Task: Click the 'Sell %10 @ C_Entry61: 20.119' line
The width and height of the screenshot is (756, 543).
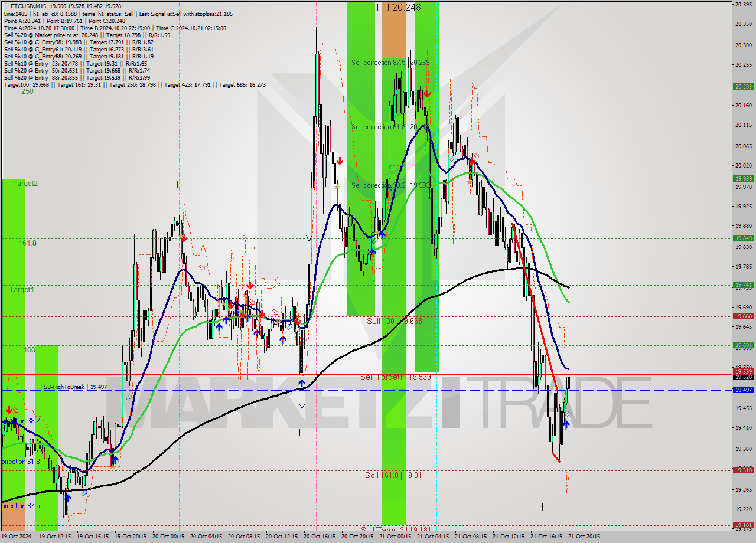Action: click(79, 49)
